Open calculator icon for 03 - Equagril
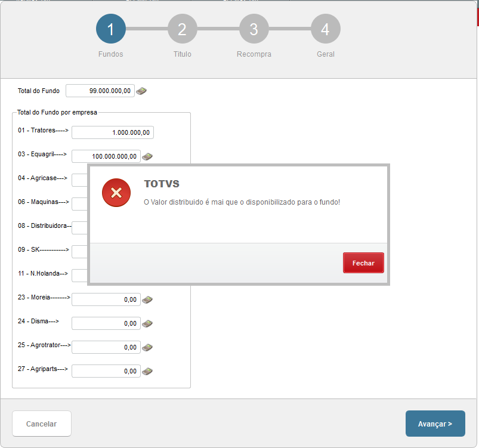Screen dimensions: 479x448 click(147, 156)
